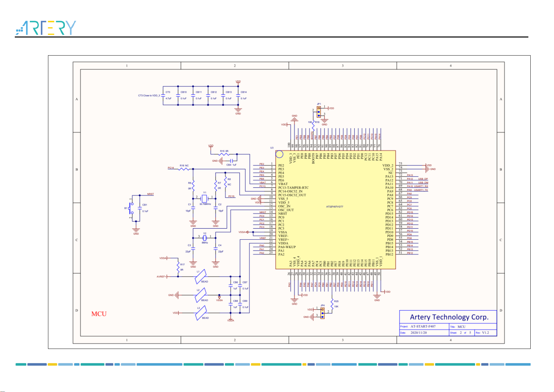
Task: Click the 'U3' designator label
Action: 272,148
